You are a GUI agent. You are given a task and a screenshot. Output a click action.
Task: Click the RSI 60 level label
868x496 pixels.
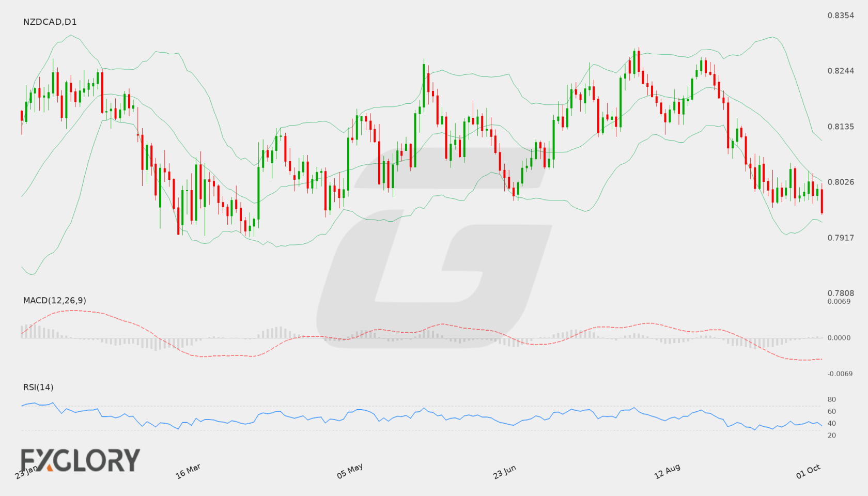pos(831,411)
